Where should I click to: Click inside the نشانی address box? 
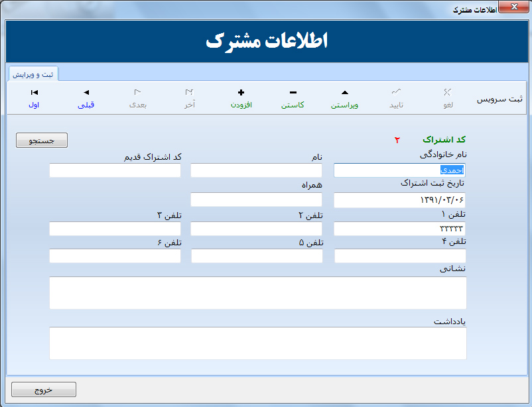point(258,293)
